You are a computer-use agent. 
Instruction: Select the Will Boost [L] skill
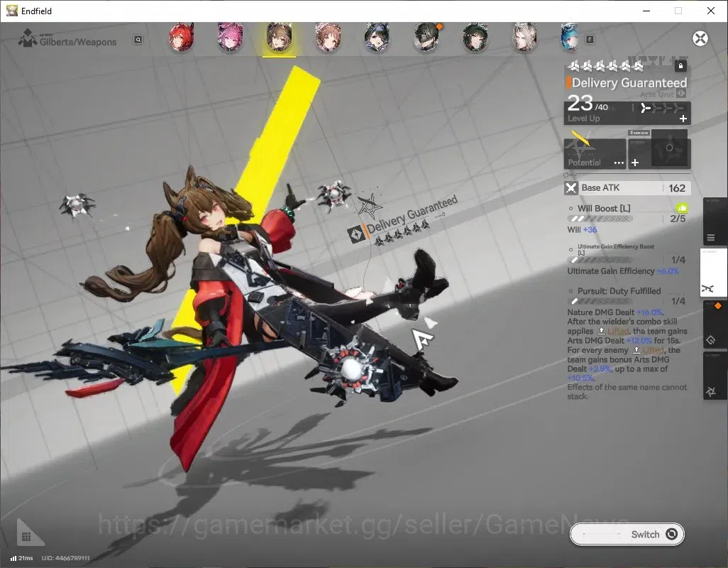click(x=604, y=209)
